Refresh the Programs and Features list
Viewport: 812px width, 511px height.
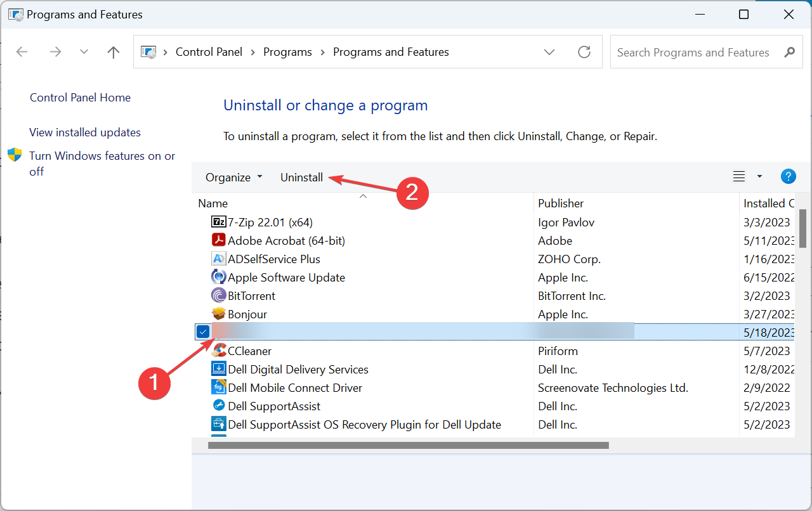click(x=584, y=52)
